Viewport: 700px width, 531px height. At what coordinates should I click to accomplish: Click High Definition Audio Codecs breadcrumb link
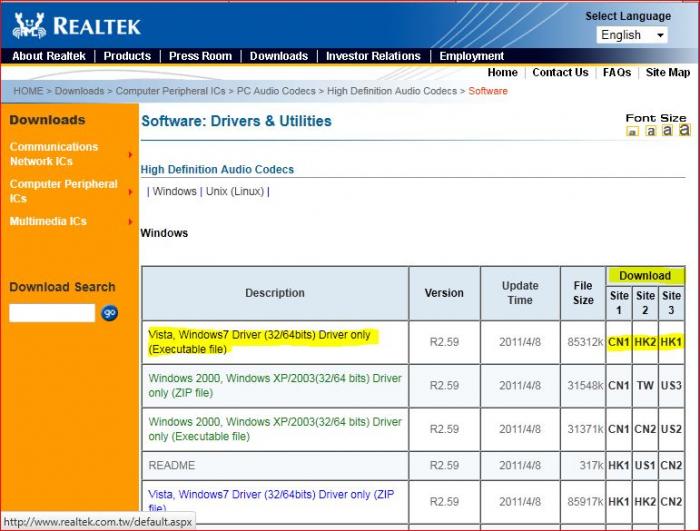[x=392, y=91]
